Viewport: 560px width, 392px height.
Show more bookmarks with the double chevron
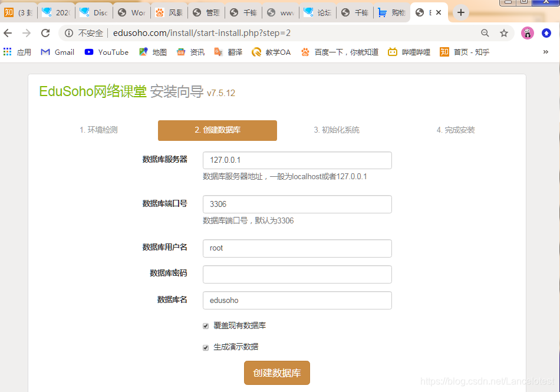(545, 52)
